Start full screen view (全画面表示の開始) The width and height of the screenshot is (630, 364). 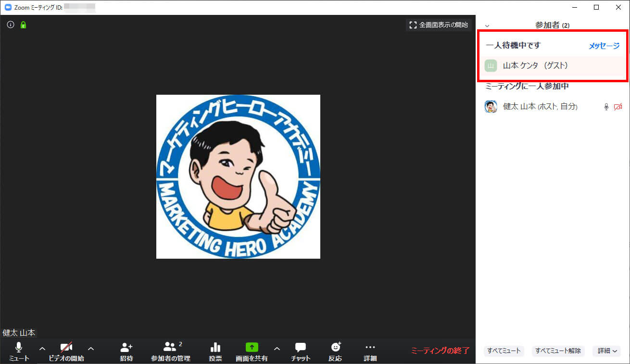coord(438,25)
